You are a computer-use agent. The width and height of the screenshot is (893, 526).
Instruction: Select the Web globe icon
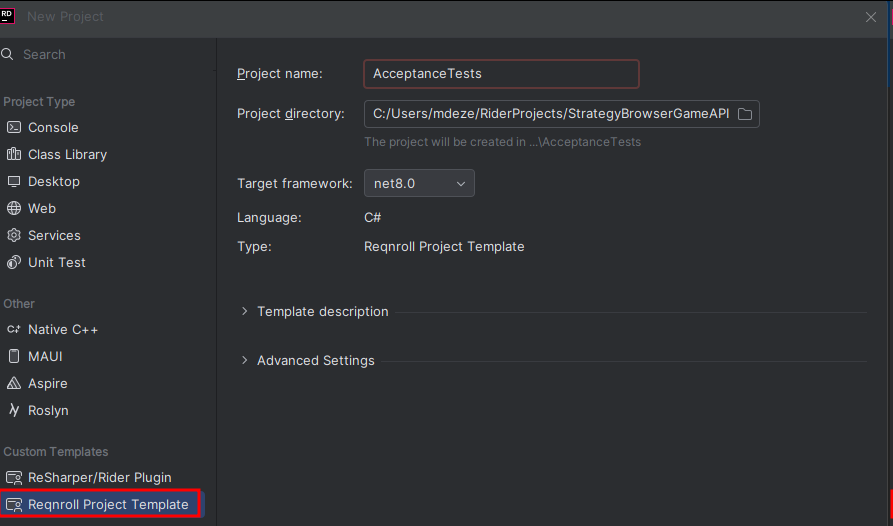[x=14, y=208]
